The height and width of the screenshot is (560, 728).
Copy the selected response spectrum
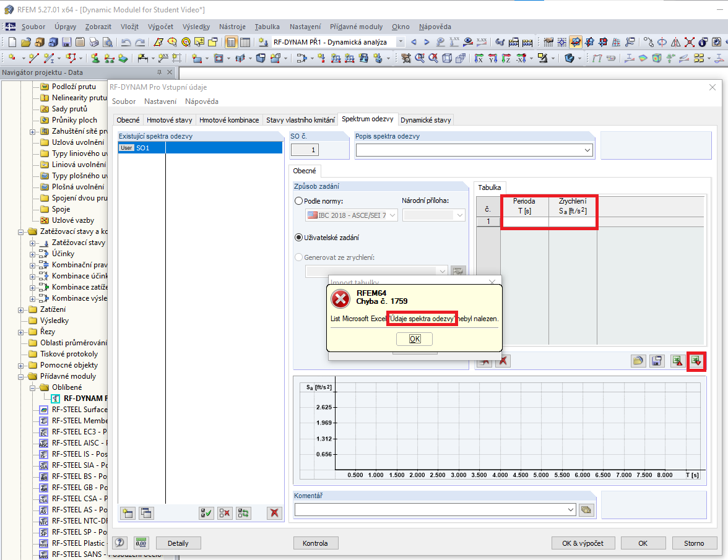pos(144,513)
